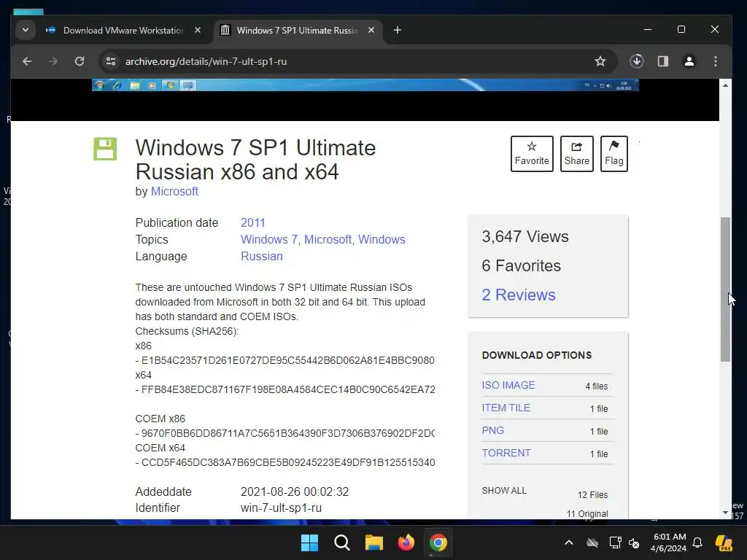Click the DOWNLOAD OPTIONS heading

537,355
